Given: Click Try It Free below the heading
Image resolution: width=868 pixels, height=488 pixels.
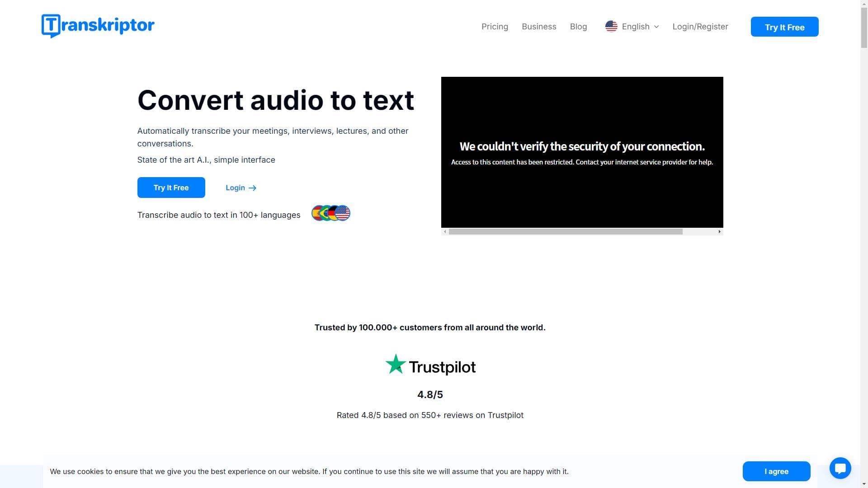Looking at the screenshot, I should pos(171,188).
